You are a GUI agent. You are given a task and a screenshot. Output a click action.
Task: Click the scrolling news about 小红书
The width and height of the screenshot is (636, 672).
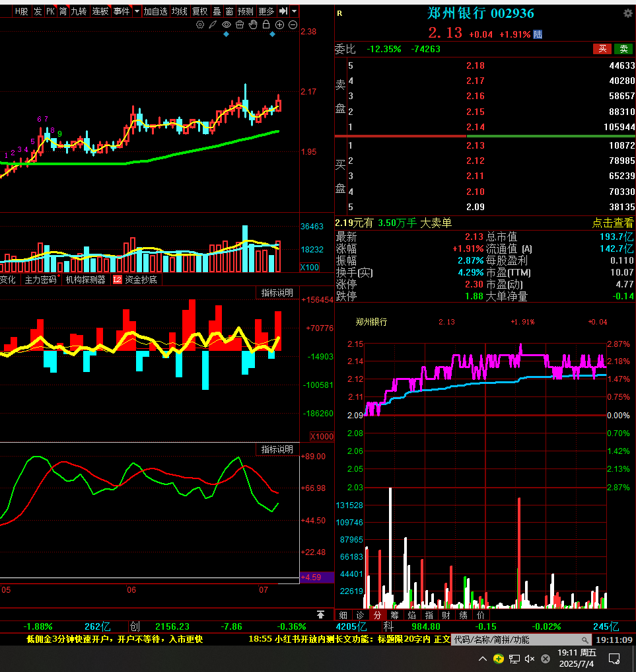(349, 639)
